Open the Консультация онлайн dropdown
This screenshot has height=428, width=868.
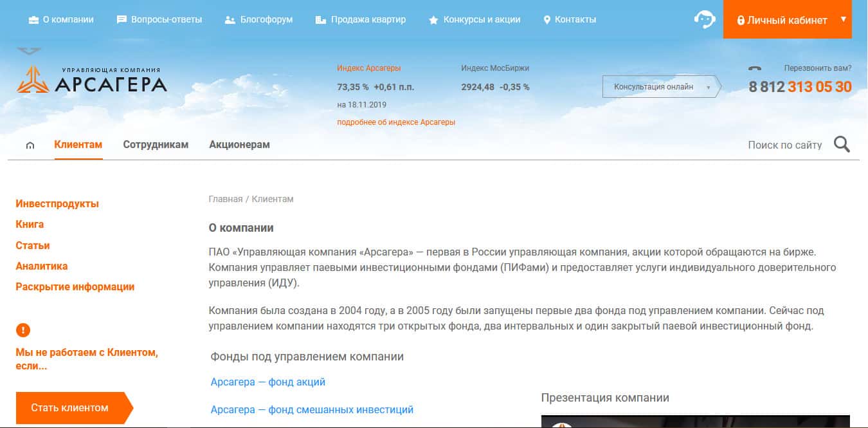click(662, 87)
